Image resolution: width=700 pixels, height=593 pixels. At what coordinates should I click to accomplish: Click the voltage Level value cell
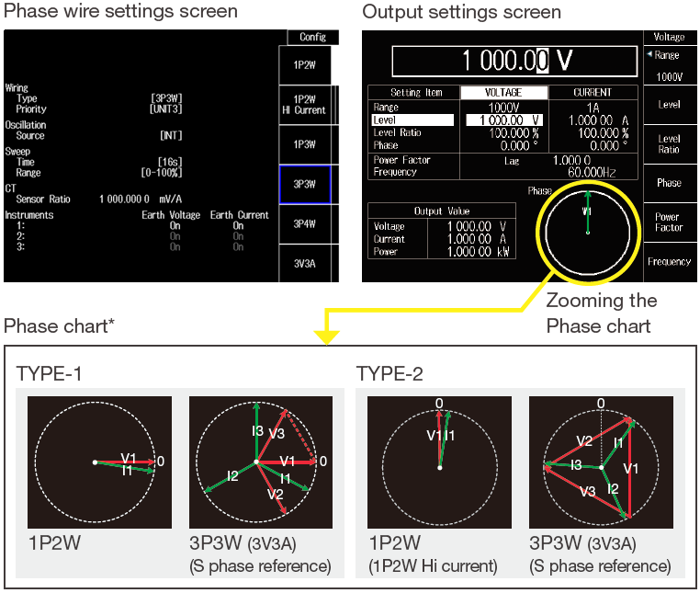click(x=503, y=120)
